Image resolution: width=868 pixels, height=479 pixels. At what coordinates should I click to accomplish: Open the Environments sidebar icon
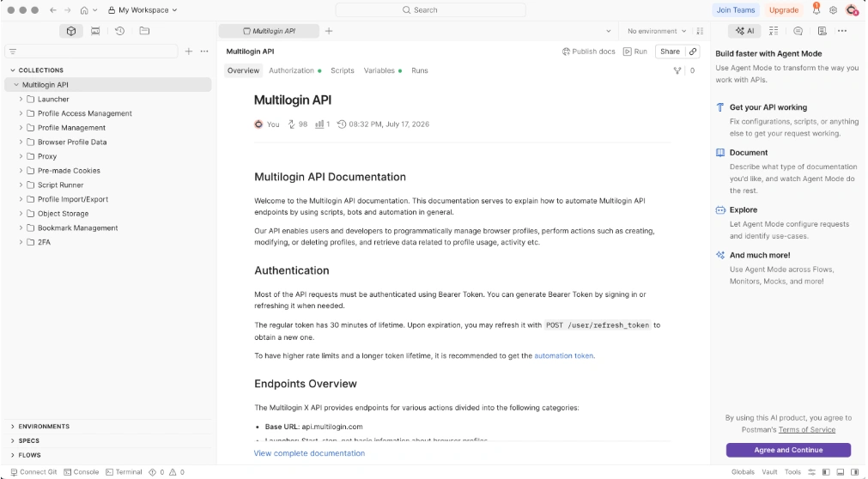tap(95, 31)
